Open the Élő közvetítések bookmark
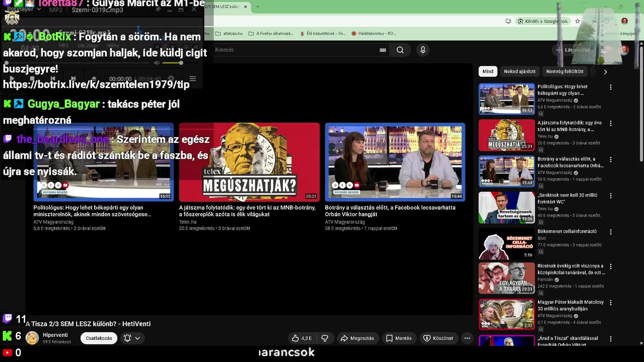The image size is (644, 362). (323, 34)
